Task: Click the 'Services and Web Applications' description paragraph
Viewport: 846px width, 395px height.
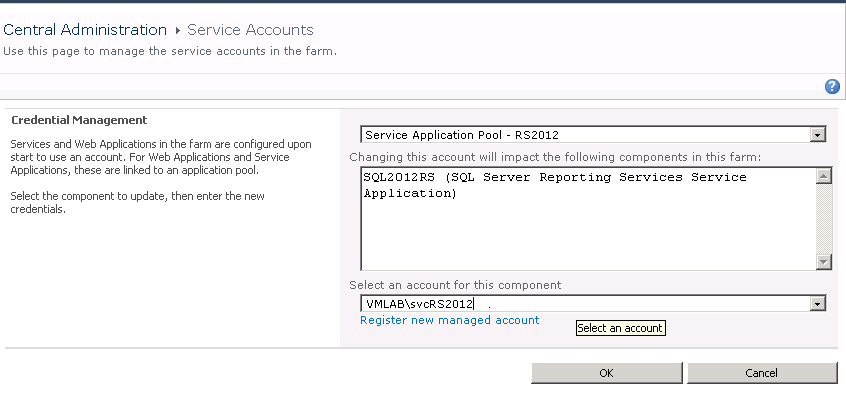Action: click(x=161, y=158)
